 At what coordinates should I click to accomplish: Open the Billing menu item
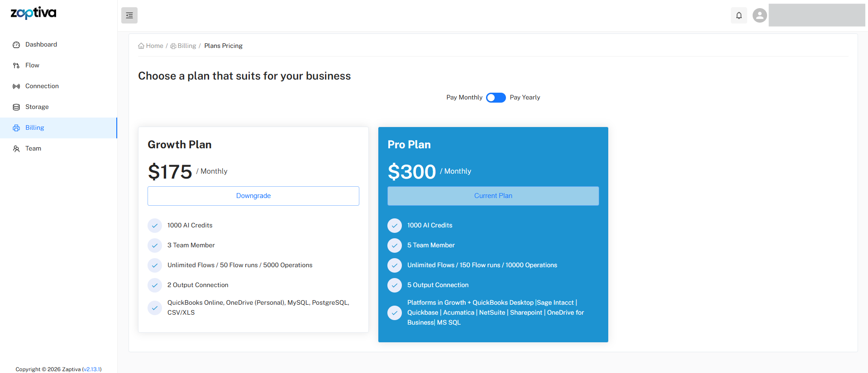34,128
